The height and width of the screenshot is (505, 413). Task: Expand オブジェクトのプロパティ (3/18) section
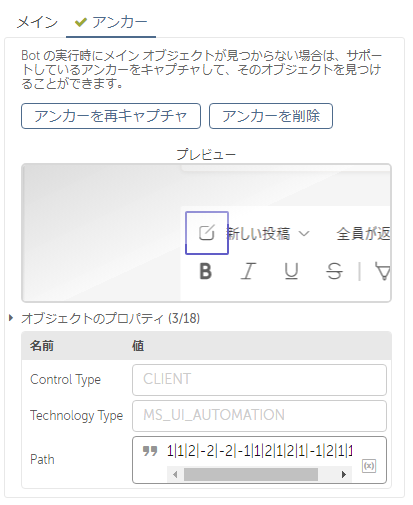pyautogui.click(x=11, y=318)
